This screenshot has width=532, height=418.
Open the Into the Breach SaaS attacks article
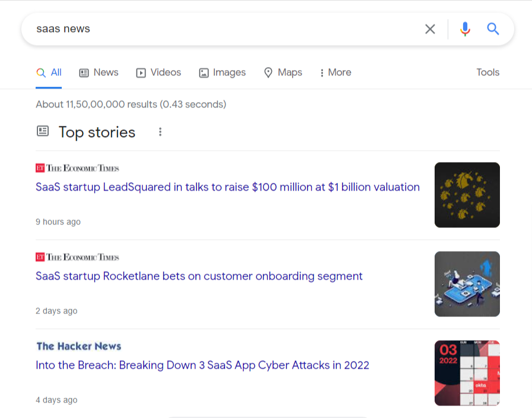point(202,365)
